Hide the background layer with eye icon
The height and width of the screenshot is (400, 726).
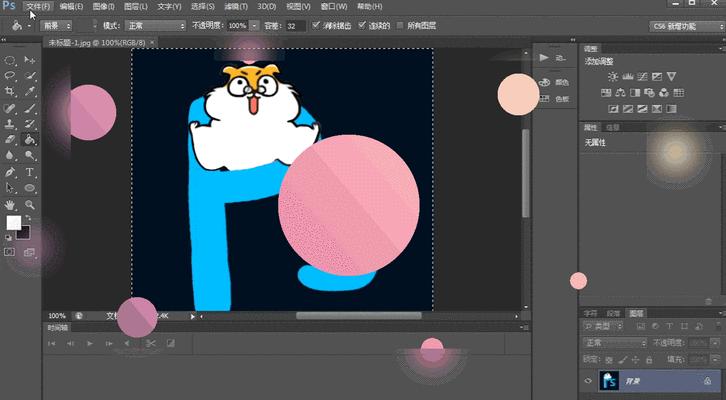pyautogui.click(x=588, y=381)
